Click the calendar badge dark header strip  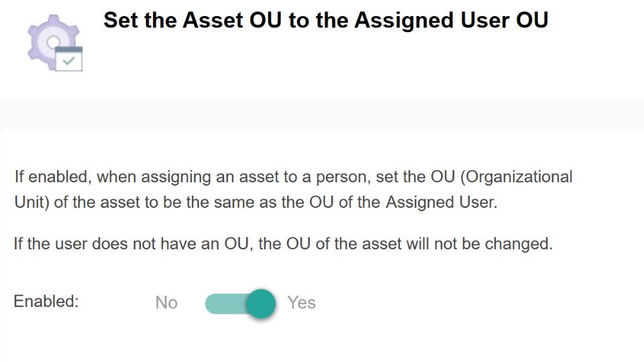point(68,50)
